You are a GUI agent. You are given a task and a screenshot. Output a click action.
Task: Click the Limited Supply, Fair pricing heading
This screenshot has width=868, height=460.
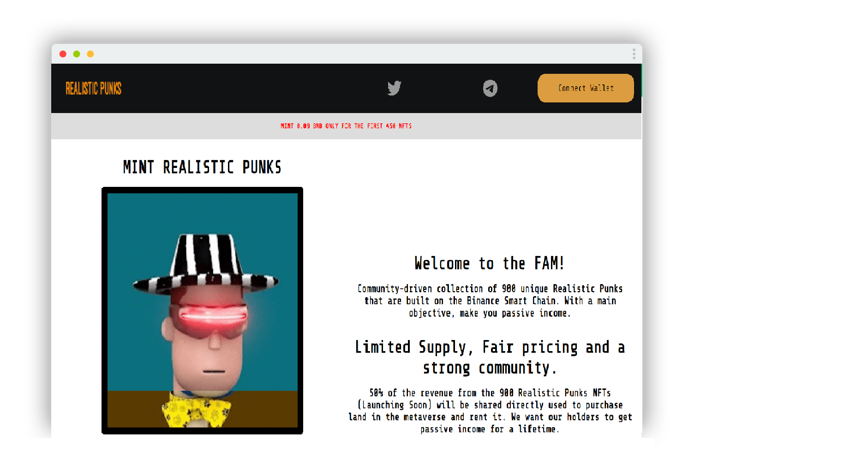coord(490,357)
